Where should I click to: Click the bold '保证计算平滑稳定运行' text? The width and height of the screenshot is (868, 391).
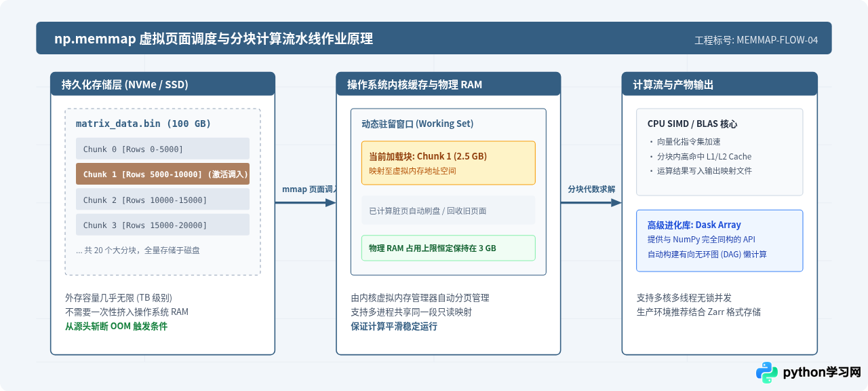[x=394, y=326]
